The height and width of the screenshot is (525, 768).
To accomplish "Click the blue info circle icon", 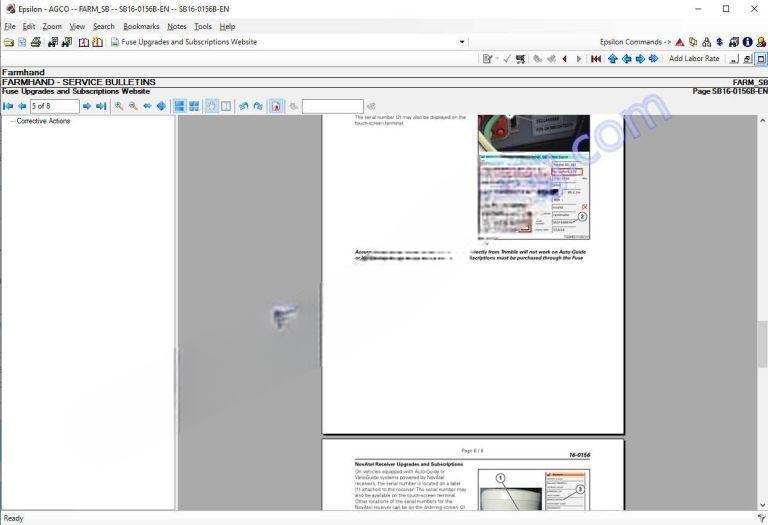I will coord(747,42).
